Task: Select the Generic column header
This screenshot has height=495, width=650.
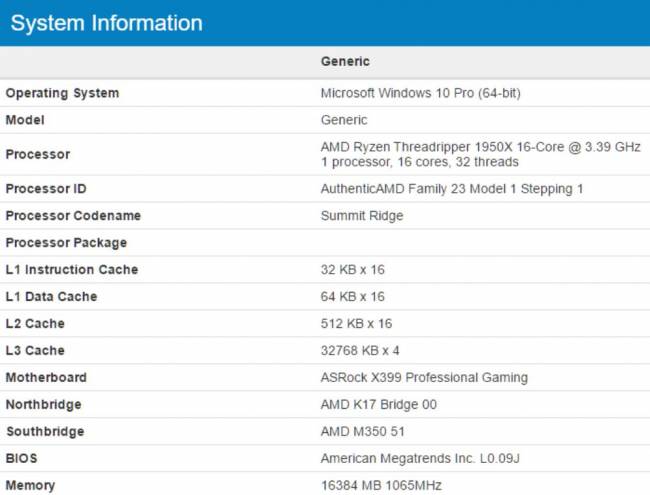Action: pos(345,61)
